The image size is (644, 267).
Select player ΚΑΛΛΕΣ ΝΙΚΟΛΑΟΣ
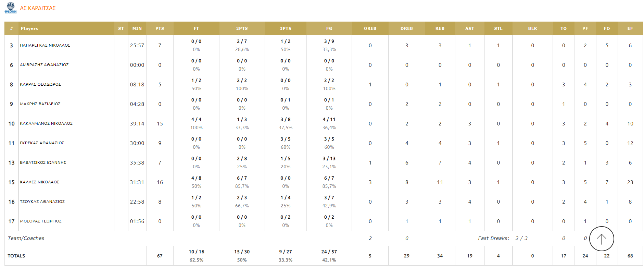[x=40, y=182]
